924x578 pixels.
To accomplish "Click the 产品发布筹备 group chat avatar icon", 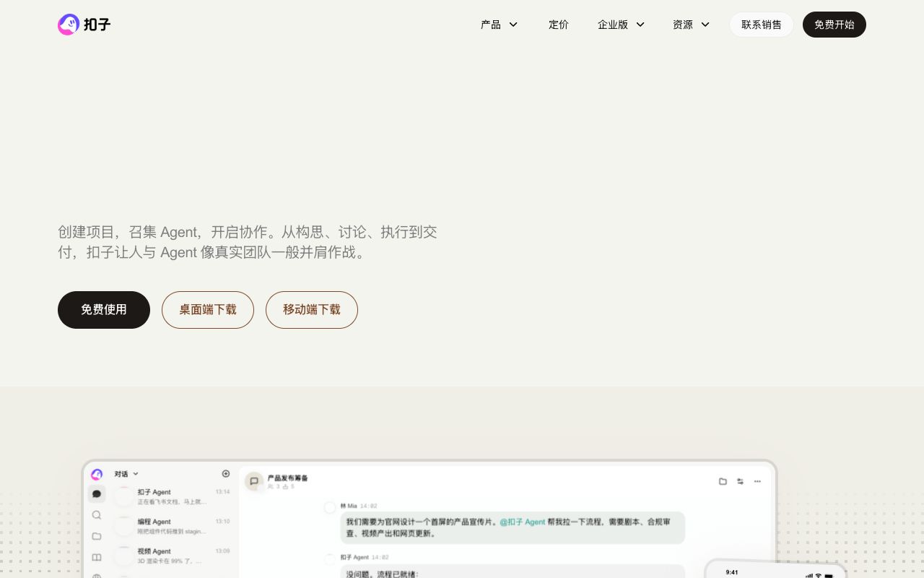I will click(x=254, y=481).
